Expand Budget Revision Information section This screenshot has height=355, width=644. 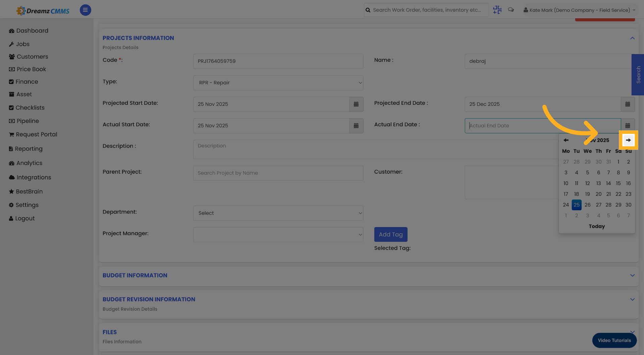(x=632, y=299)
